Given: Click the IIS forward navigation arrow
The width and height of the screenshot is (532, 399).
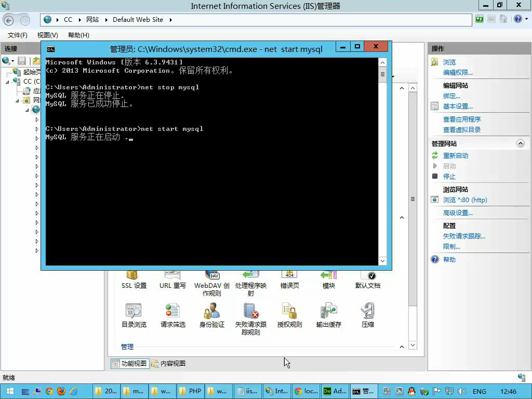Looking at the screenshot, I should click(x=25, y=20).
